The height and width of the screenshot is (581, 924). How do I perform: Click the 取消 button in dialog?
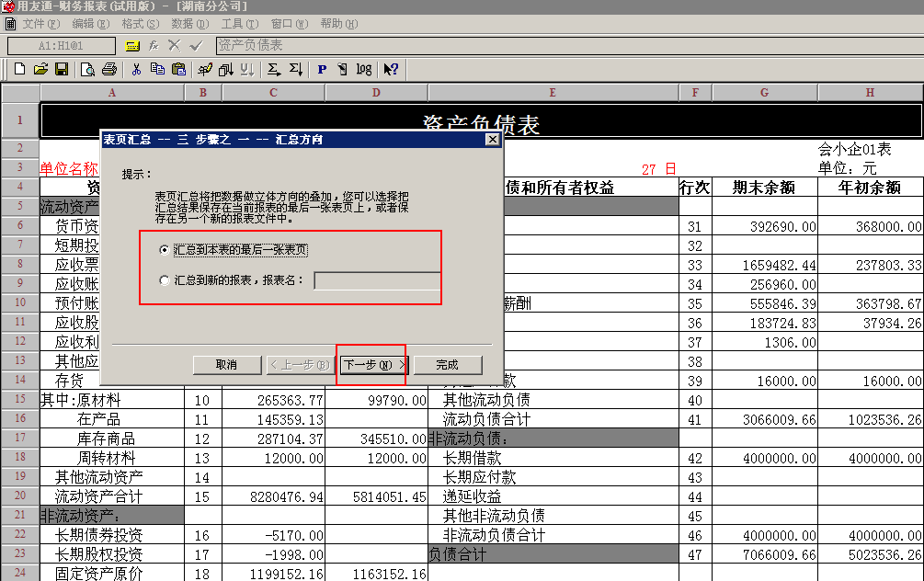(x=227, y=365)
